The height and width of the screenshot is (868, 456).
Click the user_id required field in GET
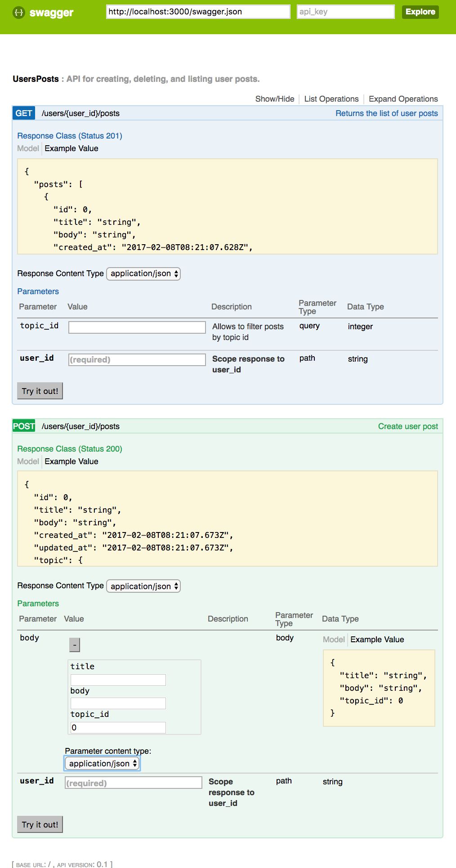click(137, 360)
